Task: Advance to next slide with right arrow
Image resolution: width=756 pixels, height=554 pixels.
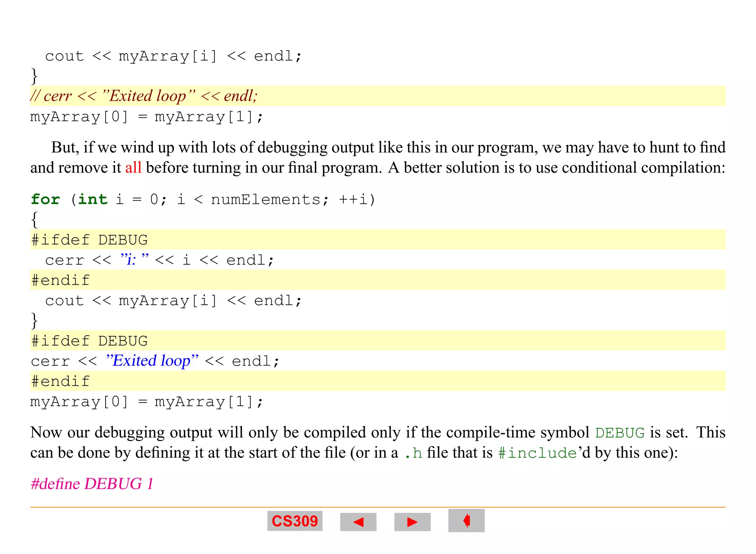Action: [412, 522]
